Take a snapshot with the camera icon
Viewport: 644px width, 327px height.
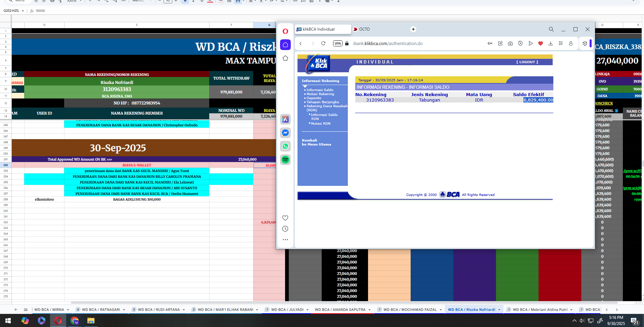tap(510, 43)
